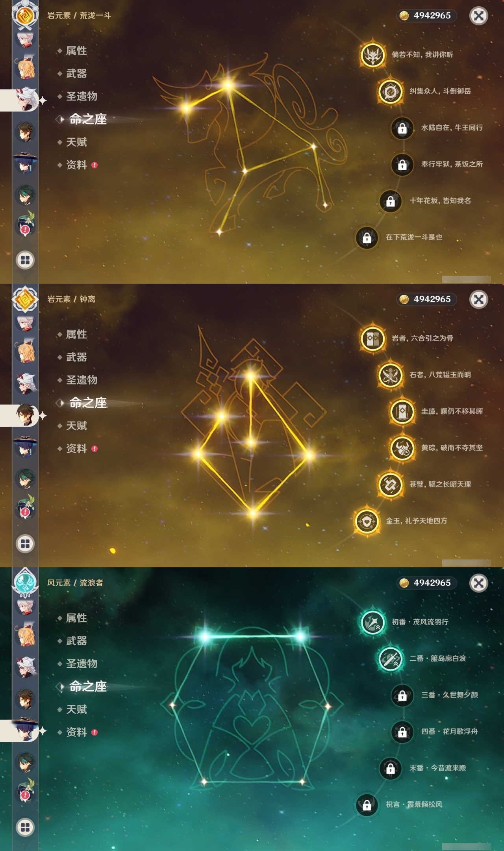Screen dimensions: 504x851
Task: Open 武器 tab in the Wanderer menu
Action: pyautogui.click(x=76, y=641)
